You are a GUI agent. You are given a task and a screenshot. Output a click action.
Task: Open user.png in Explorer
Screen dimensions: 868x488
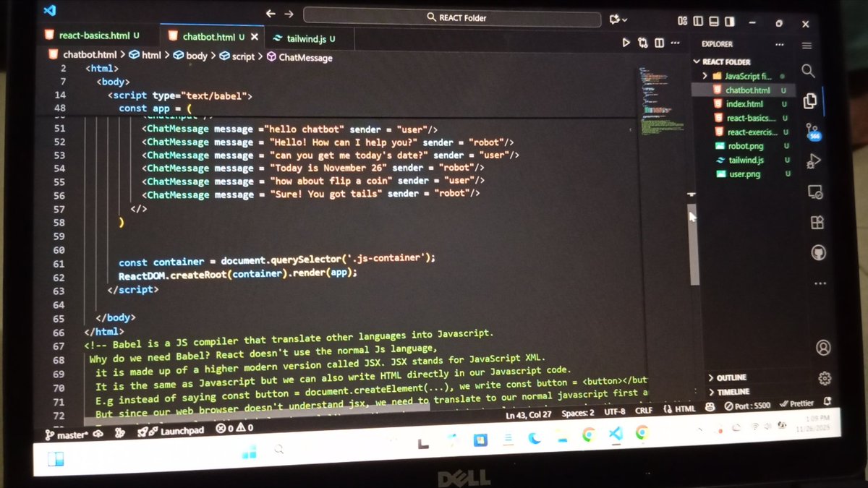click(744, 174)
